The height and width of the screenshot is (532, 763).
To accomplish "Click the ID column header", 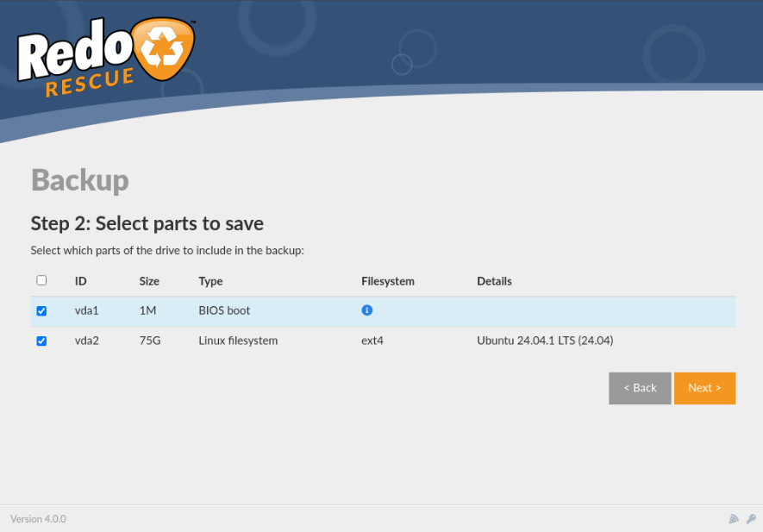I will tap(81, 281).
